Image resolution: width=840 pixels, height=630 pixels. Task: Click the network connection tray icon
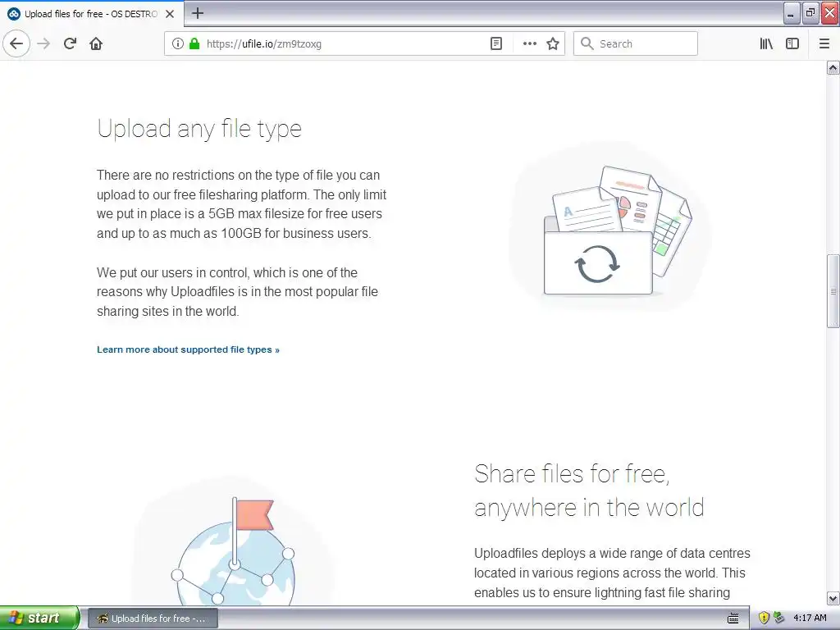779,618
